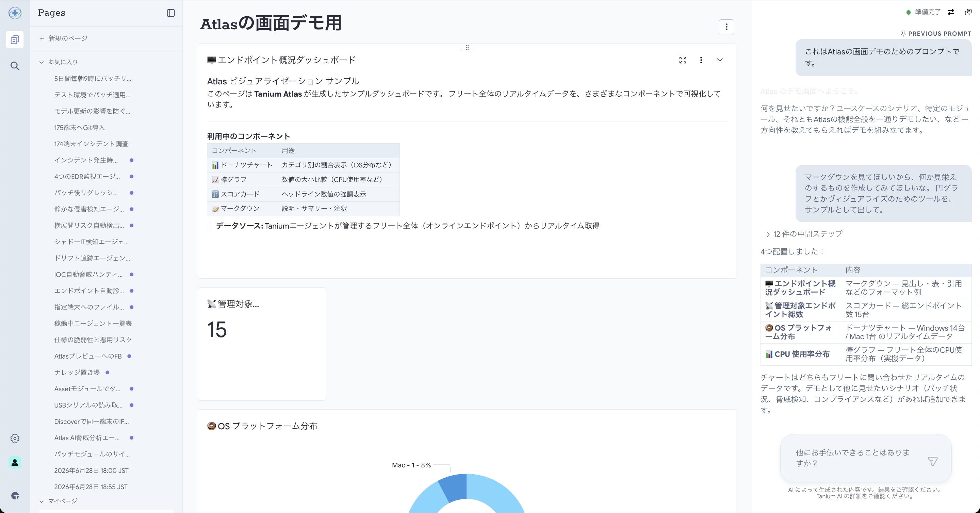Open page インシデント発生時...
This screenshot has height=513, width=980.
pyautogui.click(x=86, y=160)
